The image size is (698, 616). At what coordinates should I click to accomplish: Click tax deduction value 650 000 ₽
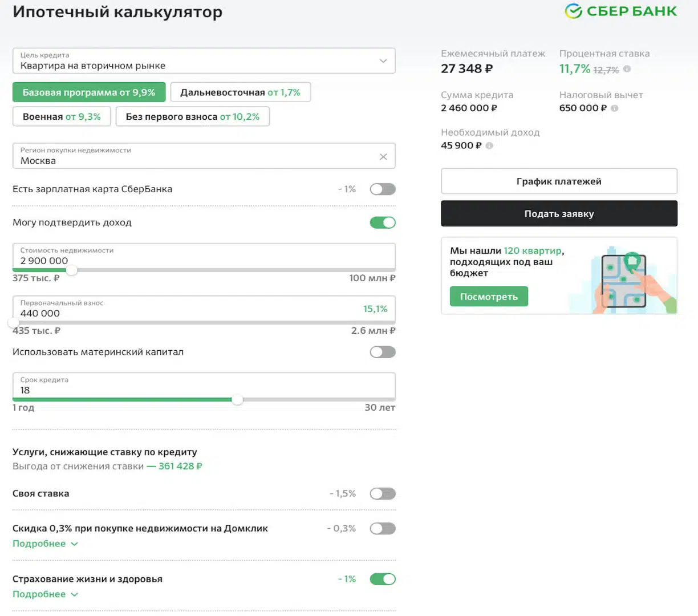(583, 108)
